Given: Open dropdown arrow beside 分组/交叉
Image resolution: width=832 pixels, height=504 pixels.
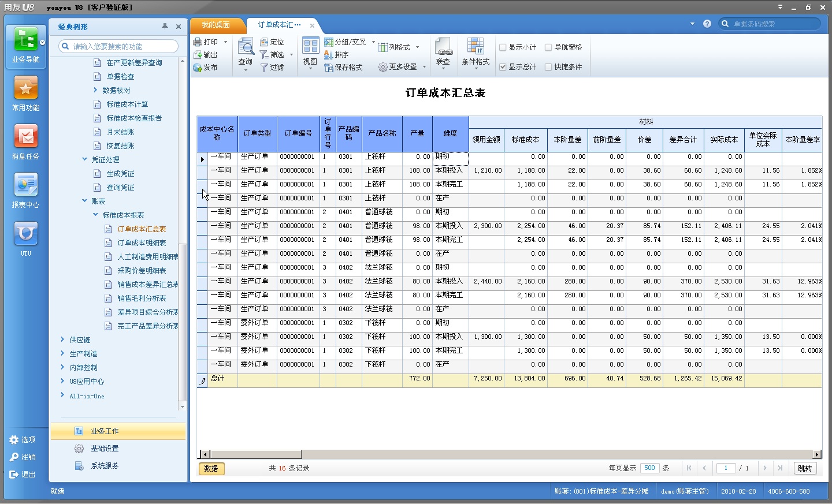Looking at the screenshot, I should (x=373, y=42).
